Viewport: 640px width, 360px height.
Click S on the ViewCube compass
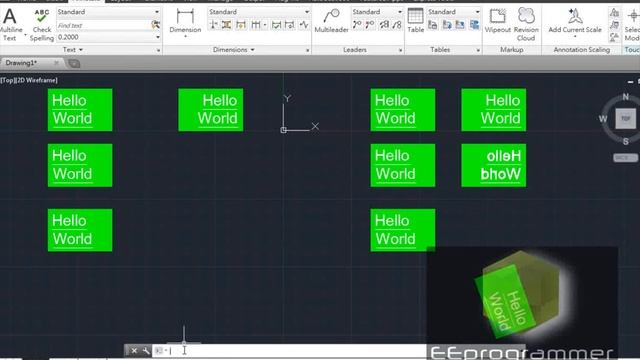click(626, 141)
